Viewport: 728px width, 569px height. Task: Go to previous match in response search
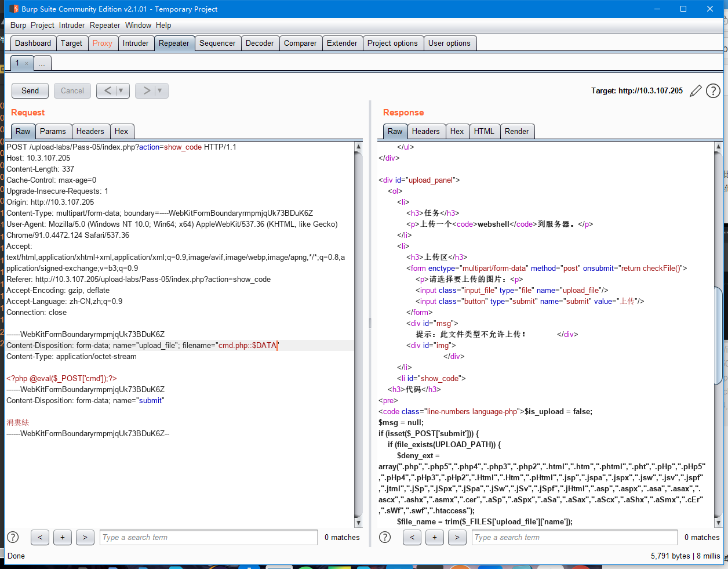pyautogui.click(x=412, y=537)
